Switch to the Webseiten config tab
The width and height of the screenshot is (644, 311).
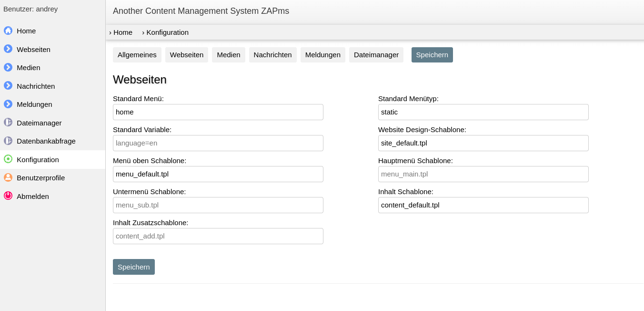(187, 55)
